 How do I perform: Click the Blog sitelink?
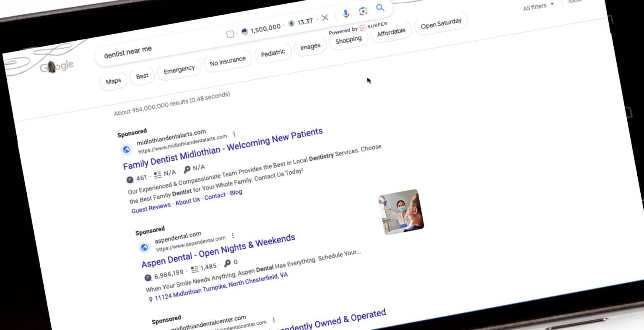(236, 192)
